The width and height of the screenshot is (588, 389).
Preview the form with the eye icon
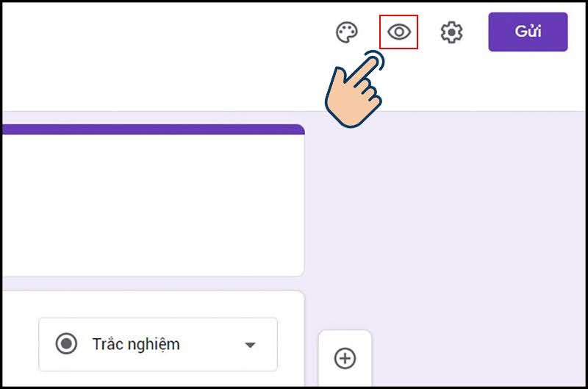point(399,32)
